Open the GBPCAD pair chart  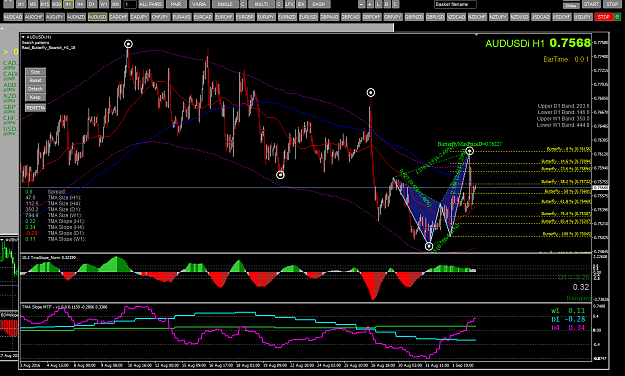point(351,17)
